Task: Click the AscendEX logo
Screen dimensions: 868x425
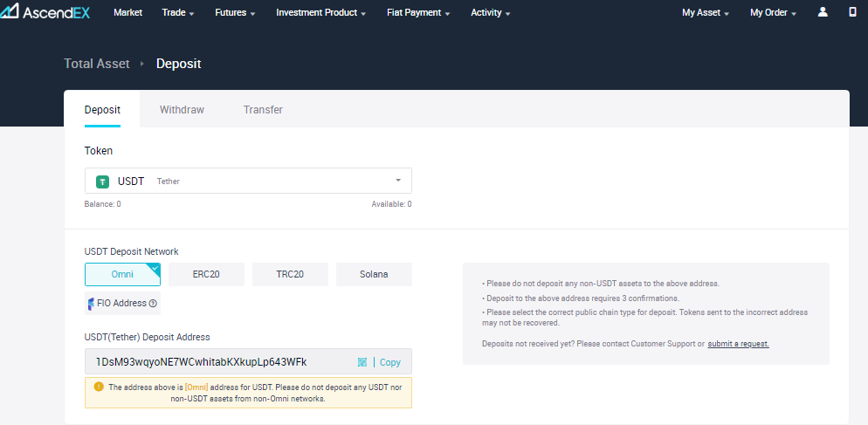Action: point(45,11)
